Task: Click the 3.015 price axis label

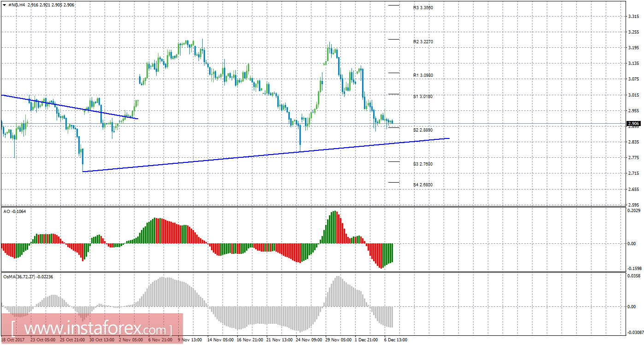Action: pos(633,95)
